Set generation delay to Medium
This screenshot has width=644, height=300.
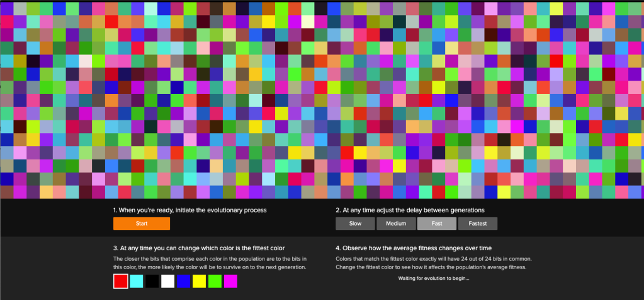point(395,224)
